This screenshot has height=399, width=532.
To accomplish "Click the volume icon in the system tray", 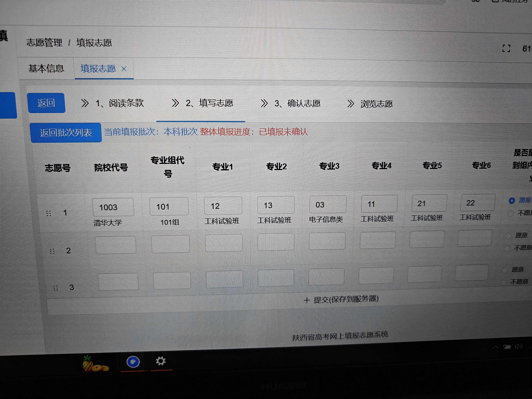I will (518, 346).
